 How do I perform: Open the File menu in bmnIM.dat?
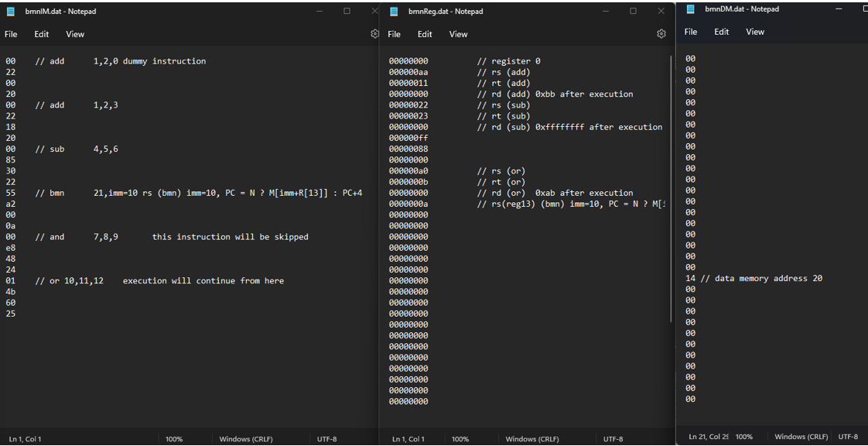(x=11, y=34)
